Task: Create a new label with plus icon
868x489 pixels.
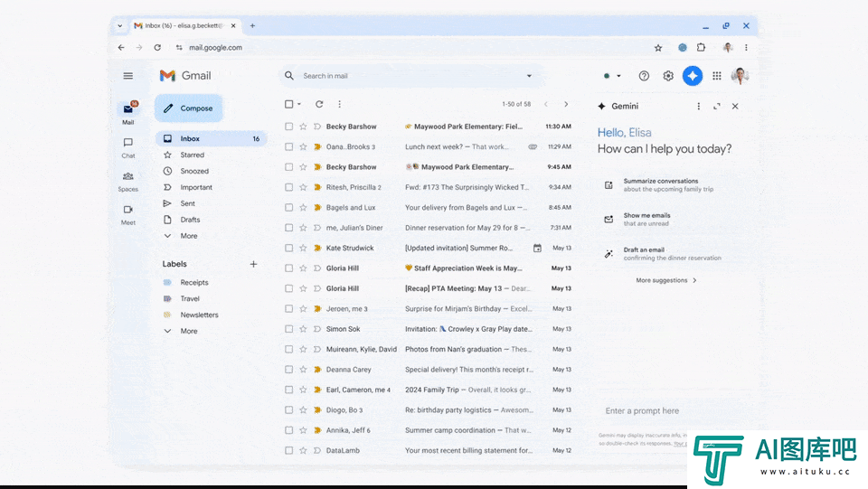Action: [x=253, y=264]
